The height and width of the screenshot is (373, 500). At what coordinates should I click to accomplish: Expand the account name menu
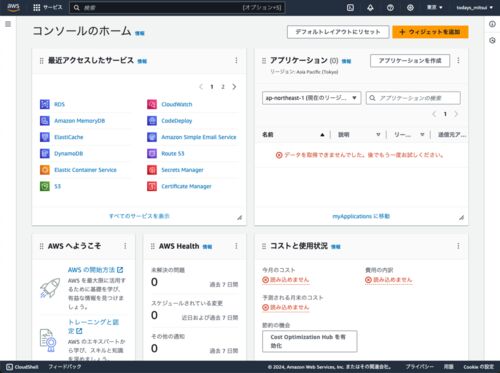coord(475,7)
